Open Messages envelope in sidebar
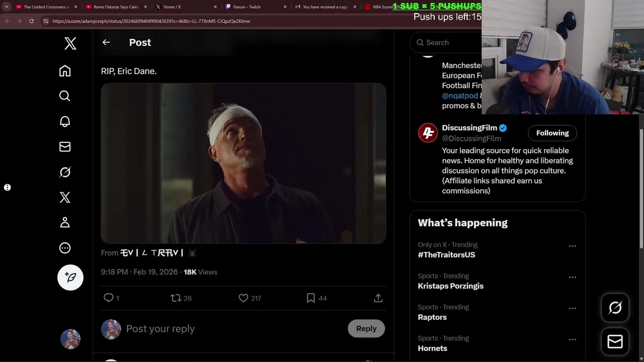 point(65,147)
